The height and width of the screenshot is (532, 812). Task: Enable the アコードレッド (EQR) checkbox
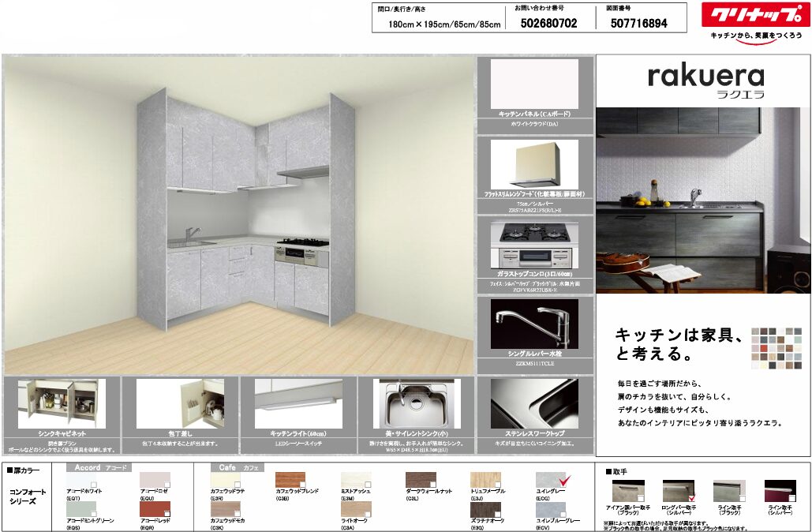click(167, 513)
